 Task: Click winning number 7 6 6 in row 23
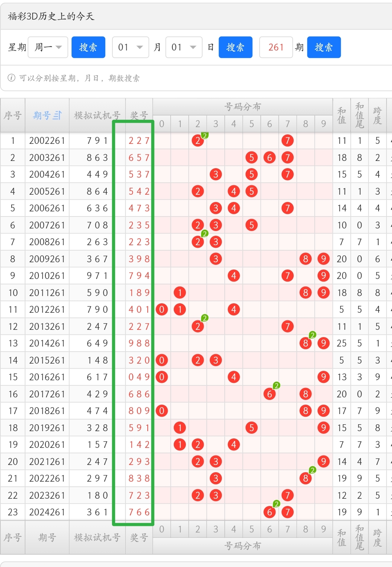coord(139,512)
